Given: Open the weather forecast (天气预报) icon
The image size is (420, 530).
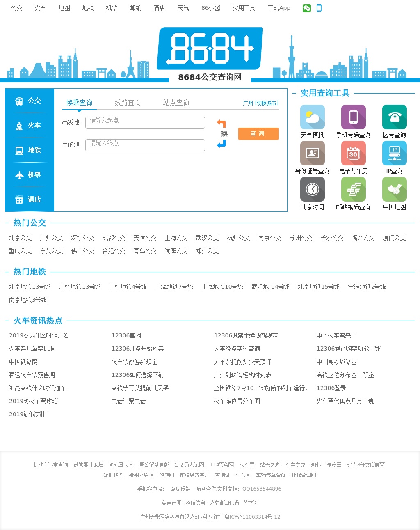Looking at the screenshot, I should tap(313, 117).
